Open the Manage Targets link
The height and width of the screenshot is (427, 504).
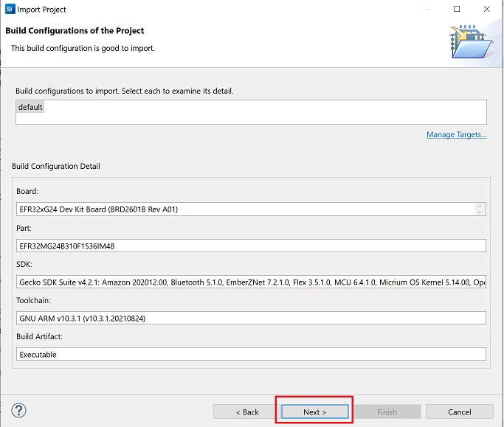tap(456, 135)
